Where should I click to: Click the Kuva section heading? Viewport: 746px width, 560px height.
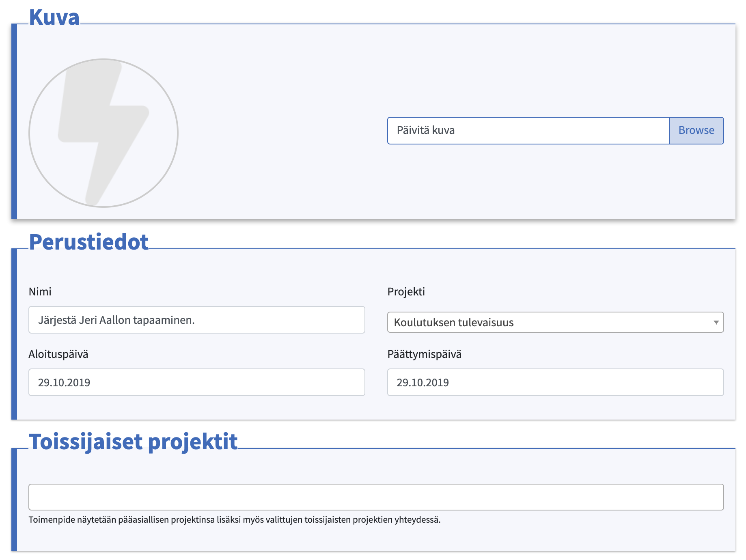pos(54,17)
